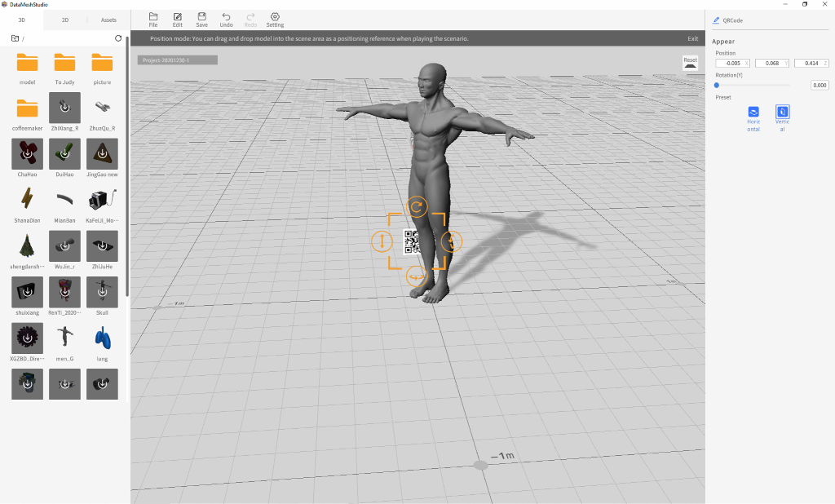Click the Redo toolbar icon
Viewport: 835px width, 504px height.
250,20
